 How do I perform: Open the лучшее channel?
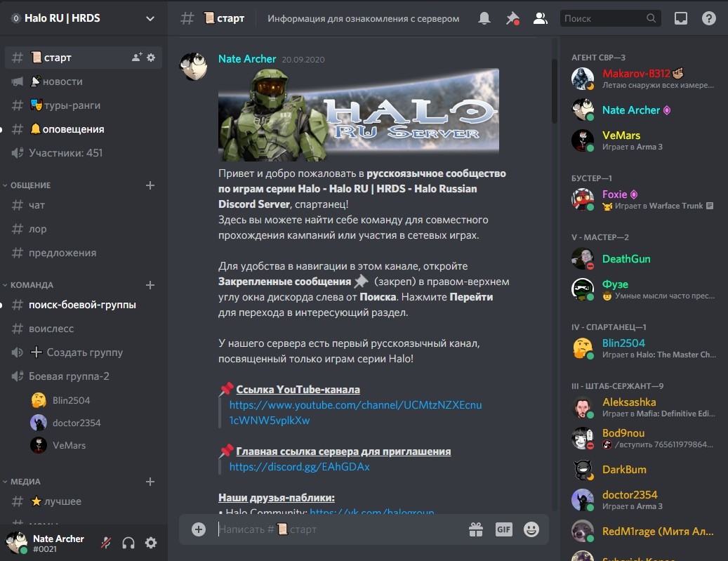click(x=84, y=501)
